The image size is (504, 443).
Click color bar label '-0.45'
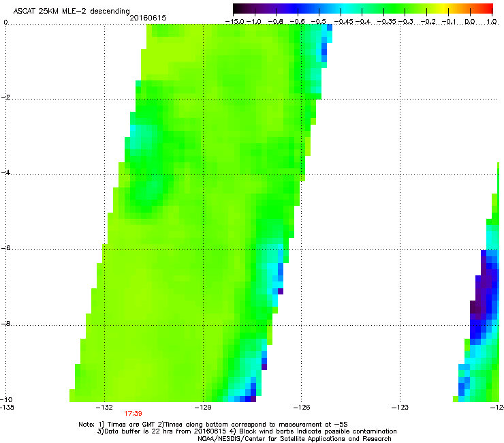click(x=343, y=22)
